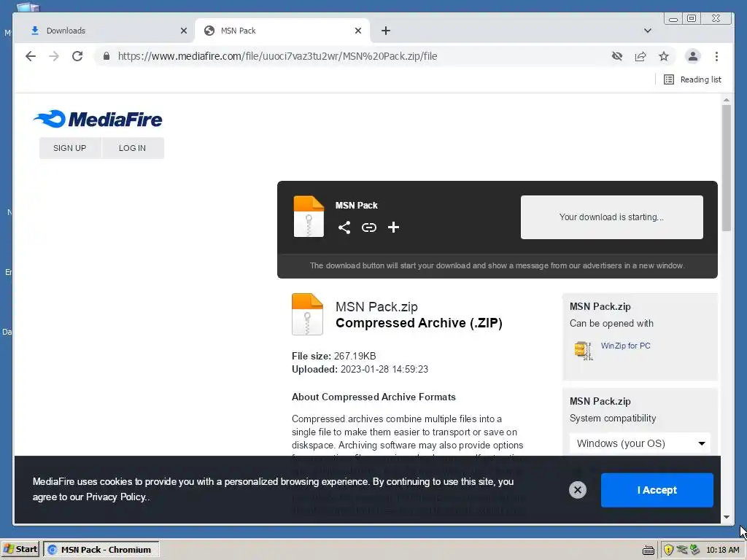Close the MSN Pack tab
The width and height of the screenshot is (747, 560).
pyautogui.click(x=358, y=31)
